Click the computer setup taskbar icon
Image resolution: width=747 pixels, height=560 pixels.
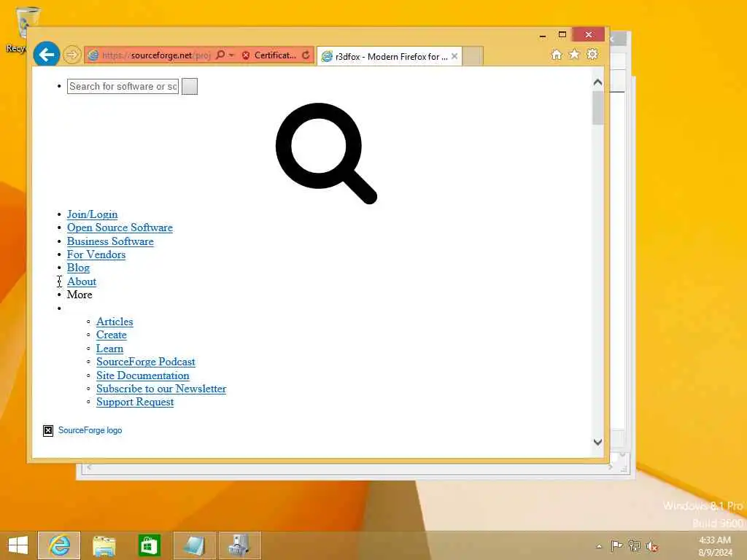click(239, 545)
